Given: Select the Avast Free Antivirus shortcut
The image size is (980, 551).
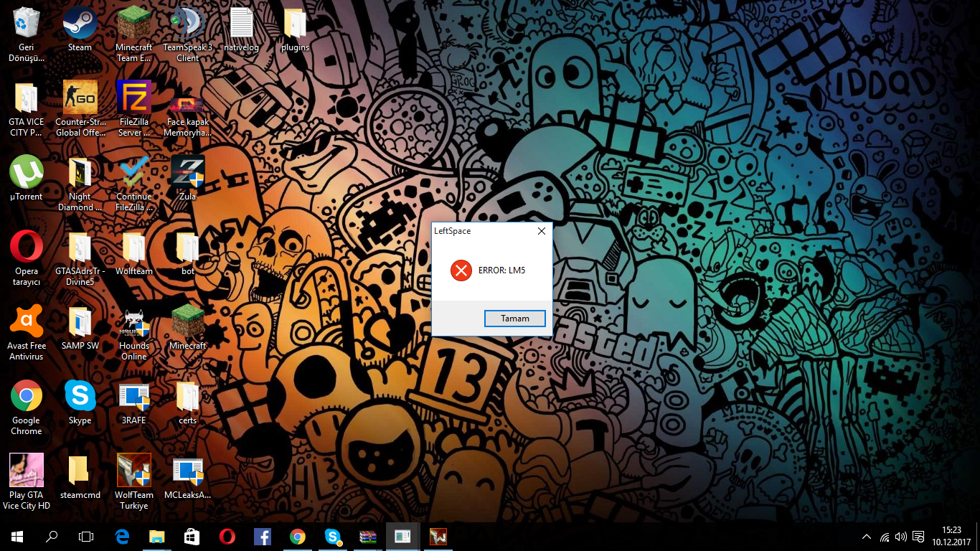Looking at the screenshot, I should click(x=27, y=333).
